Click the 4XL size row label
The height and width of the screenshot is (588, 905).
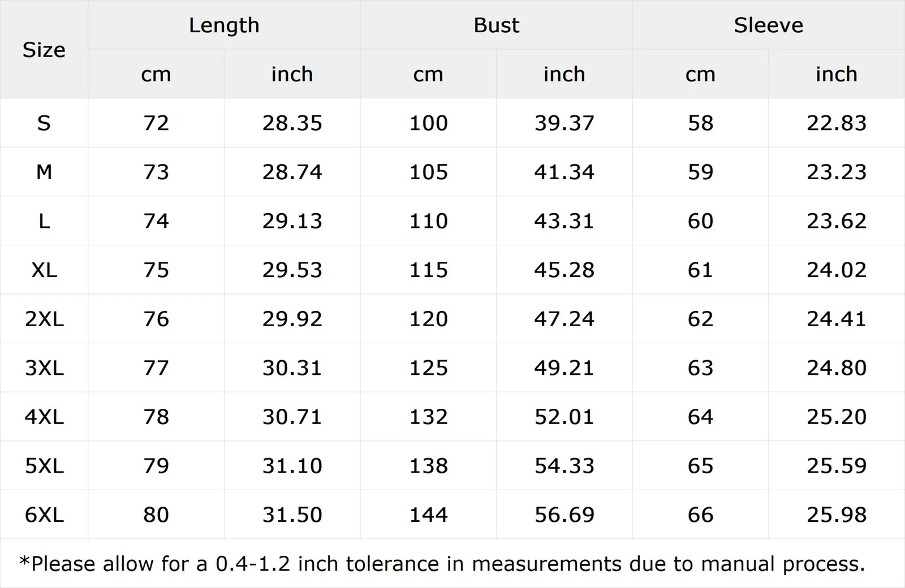(44, 417)
